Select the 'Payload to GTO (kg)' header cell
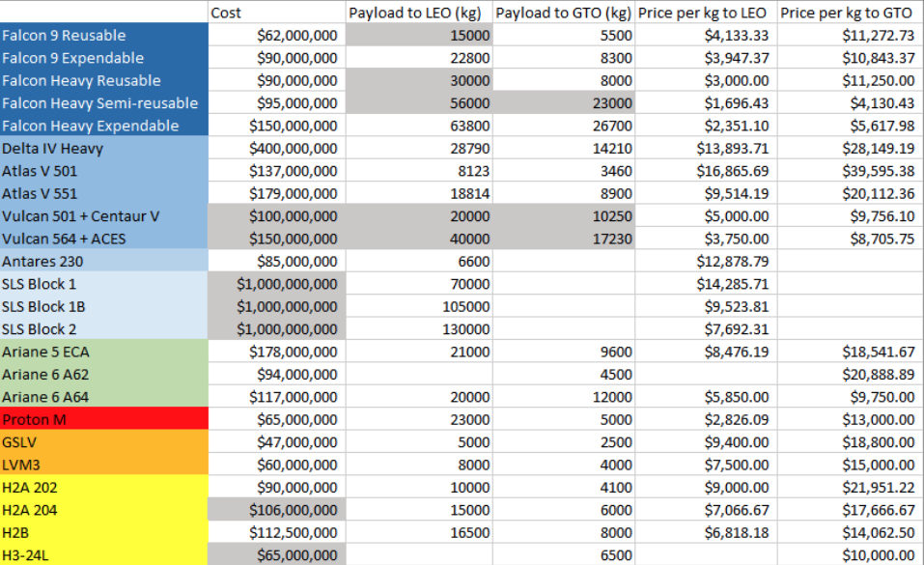 564,13
